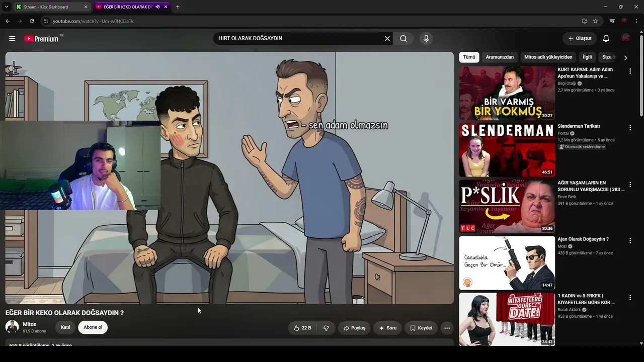
Task: Save the video with Kaydet
Action: 421,328
